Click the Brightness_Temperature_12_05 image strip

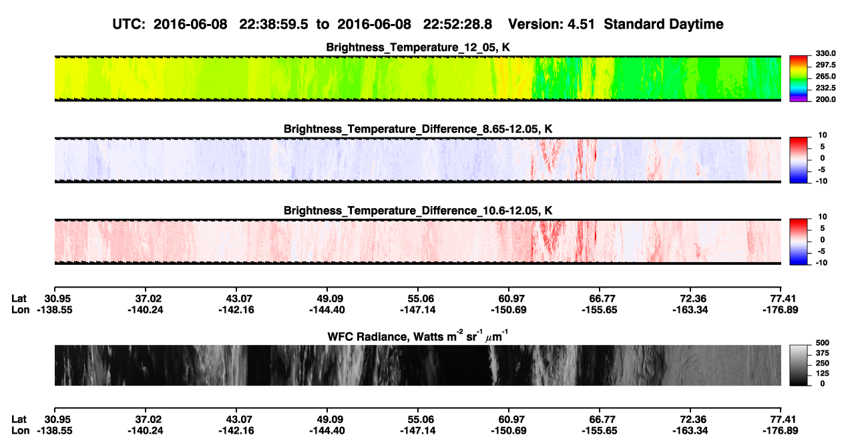click(417, 78)
